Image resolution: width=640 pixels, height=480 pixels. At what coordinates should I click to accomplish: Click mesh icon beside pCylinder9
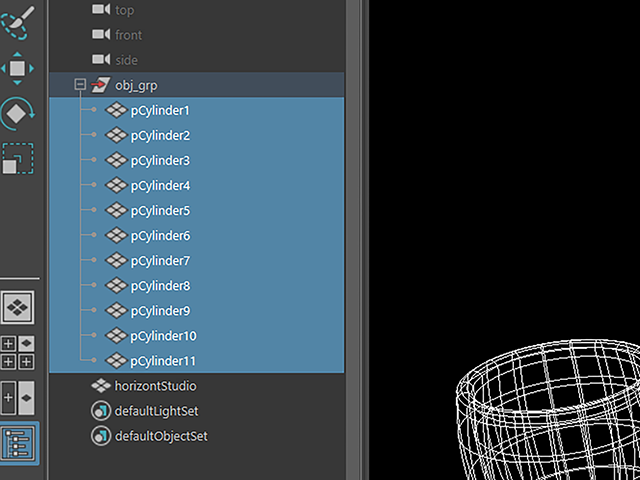pos(116,310)
